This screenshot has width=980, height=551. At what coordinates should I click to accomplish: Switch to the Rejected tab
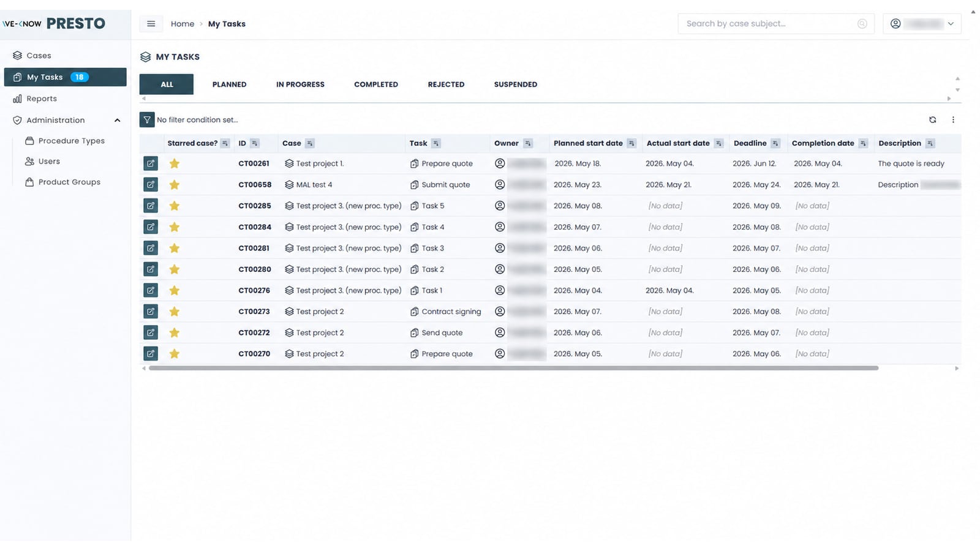coord(446,84)
